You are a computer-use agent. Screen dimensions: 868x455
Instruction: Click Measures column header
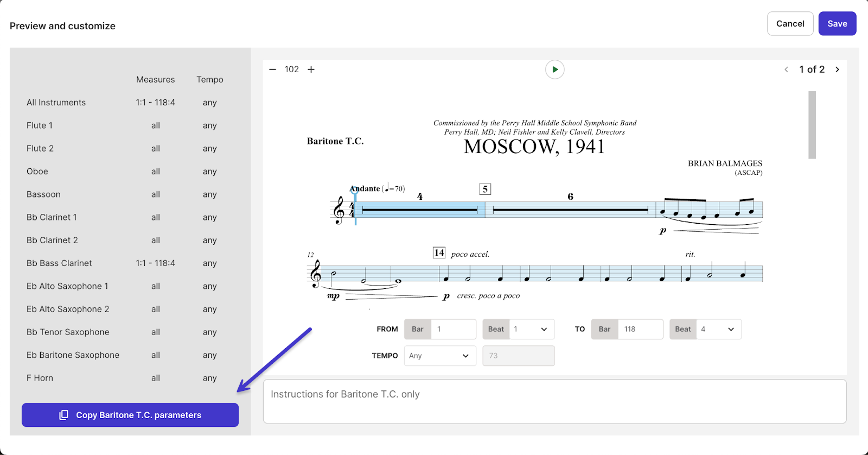click(156, 80)
